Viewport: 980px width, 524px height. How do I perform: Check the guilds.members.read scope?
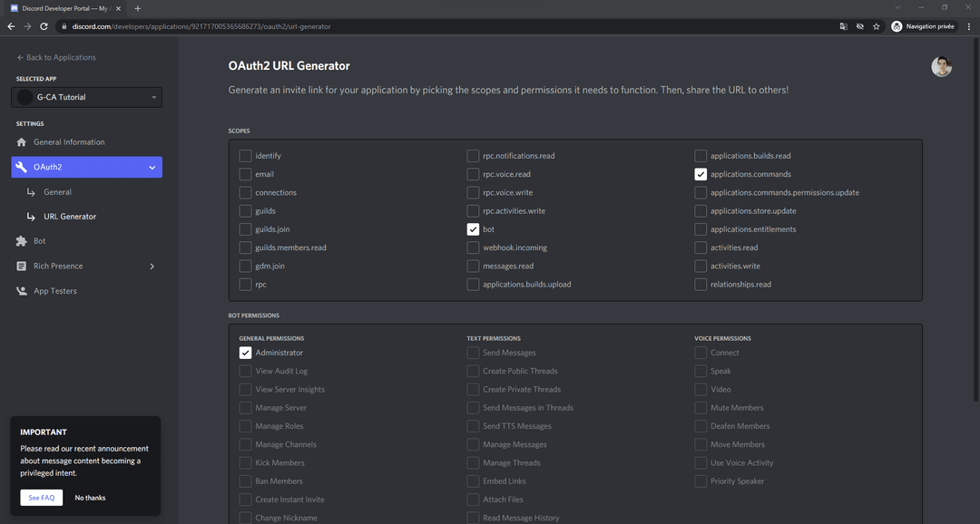pos(245,247)
